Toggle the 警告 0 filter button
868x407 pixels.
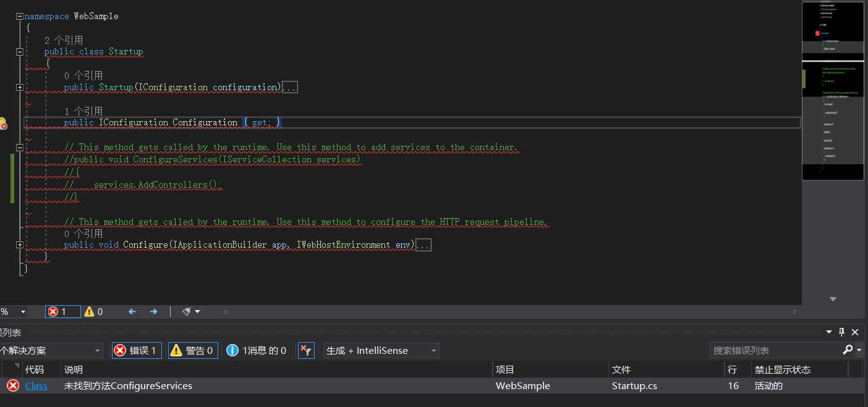point(193,351)
